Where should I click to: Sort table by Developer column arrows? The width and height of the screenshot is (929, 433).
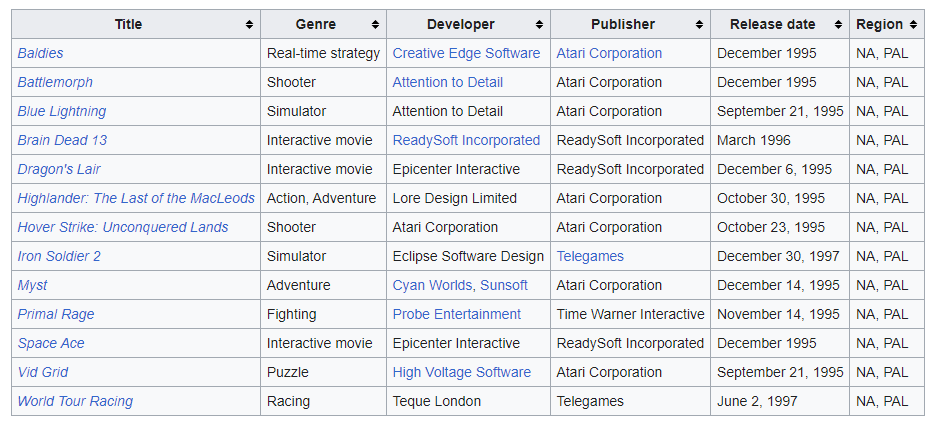[x=539, y=24]
